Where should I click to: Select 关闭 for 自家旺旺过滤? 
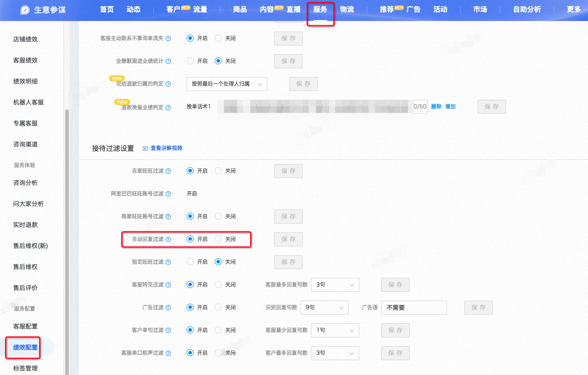(x=218, y=171)
